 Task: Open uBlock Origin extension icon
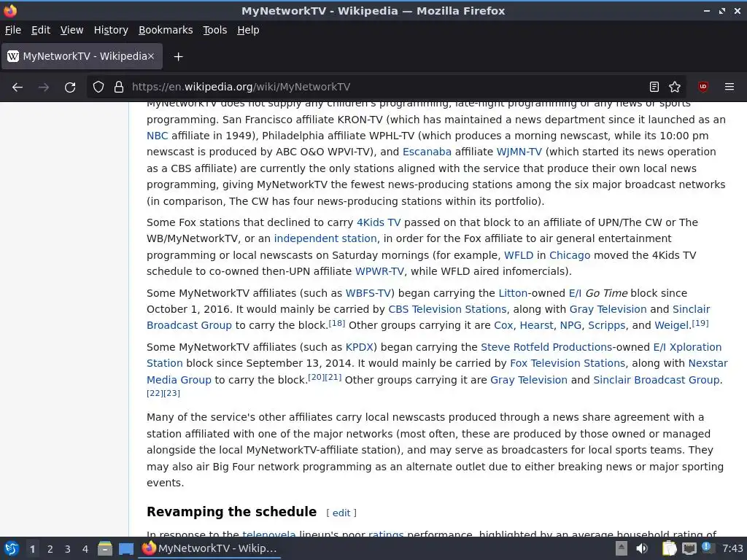[703, 87]
